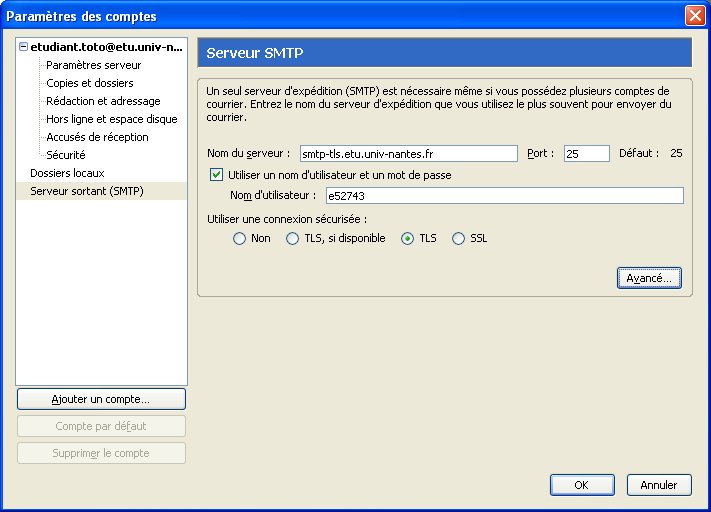Uncheck the username and password checkbox
711x512 pixels.
(x=216, y=175)
